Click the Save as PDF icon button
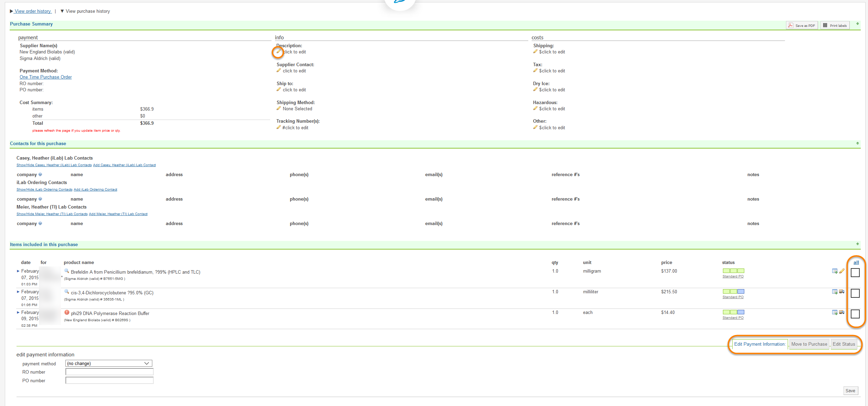Screen dimensions: 868x406 point(791,26)
